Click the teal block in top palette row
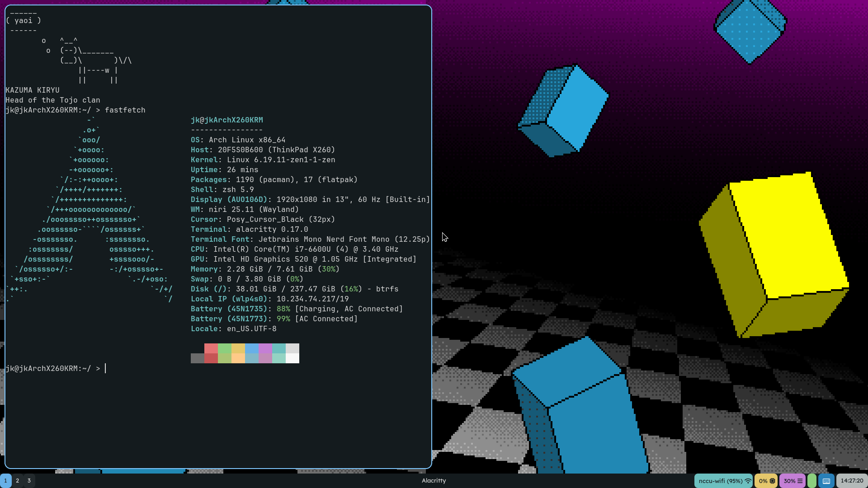This screenshot has height=488, width=868. [279, 348]
